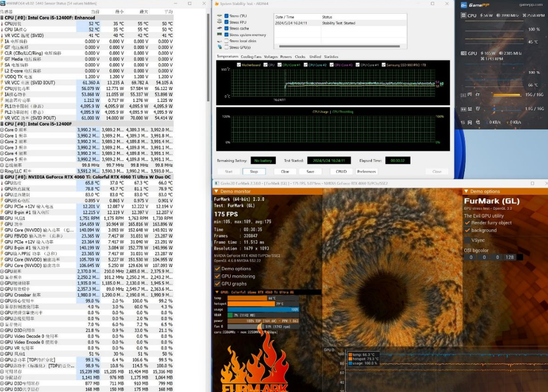Toggle Render furry object checkbox
This screenshot has height=392, width=548.
coord(467,223)
